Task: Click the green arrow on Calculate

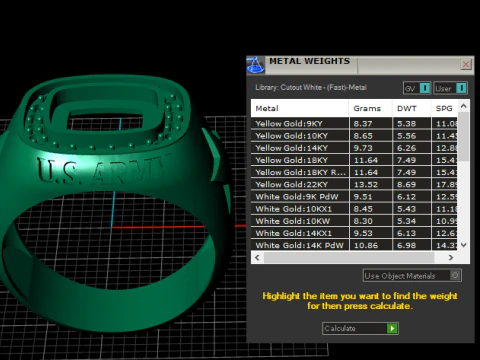Action: click(x=392, y=328)
